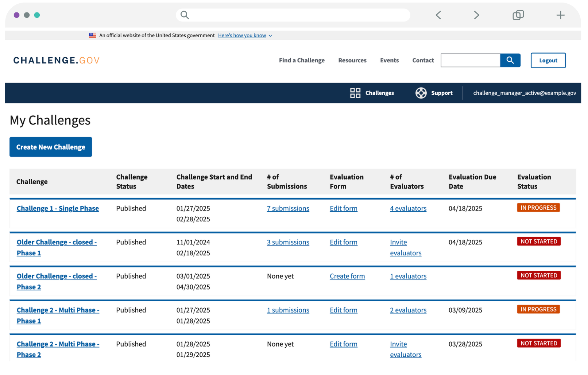Click the browser address bar search icon

[x=185, y=15]
